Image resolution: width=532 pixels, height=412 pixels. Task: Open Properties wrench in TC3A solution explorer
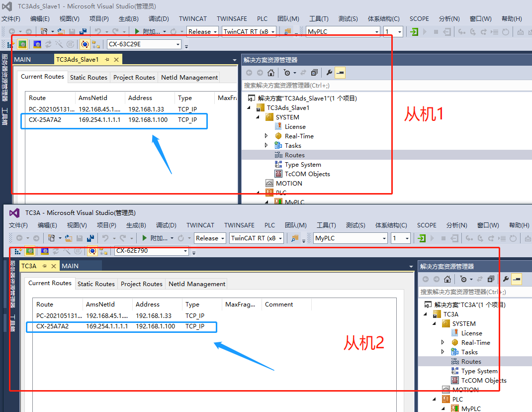tap(506, 279)
